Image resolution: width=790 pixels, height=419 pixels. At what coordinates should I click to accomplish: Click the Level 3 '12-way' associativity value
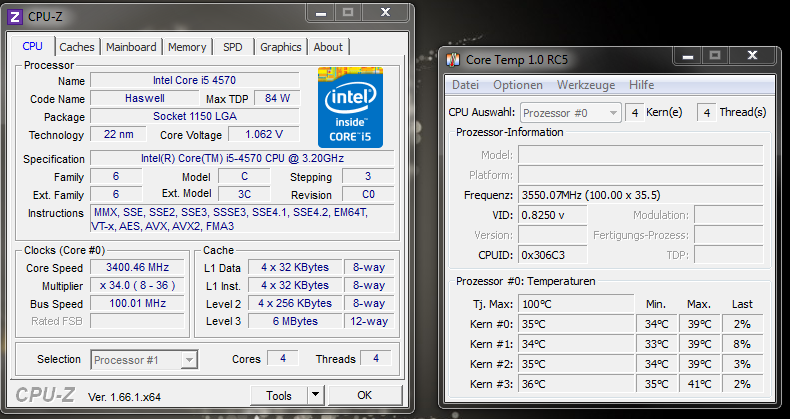[369, 321]
